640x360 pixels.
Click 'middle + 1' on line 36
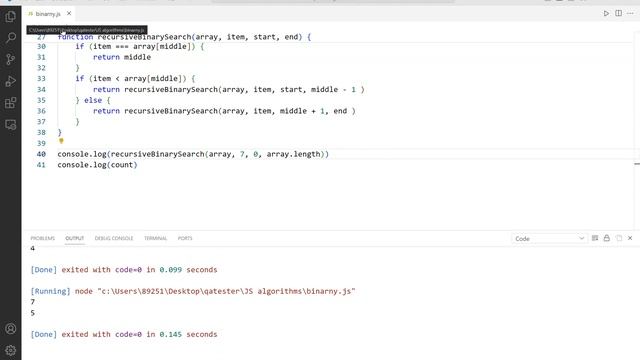click(x=302, y=111)
